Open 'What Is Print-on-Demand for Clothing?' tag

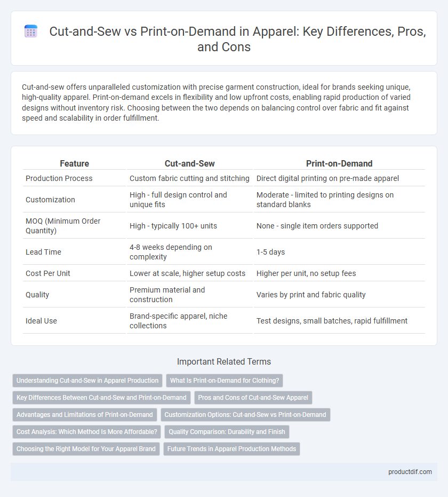click(225, 380)
